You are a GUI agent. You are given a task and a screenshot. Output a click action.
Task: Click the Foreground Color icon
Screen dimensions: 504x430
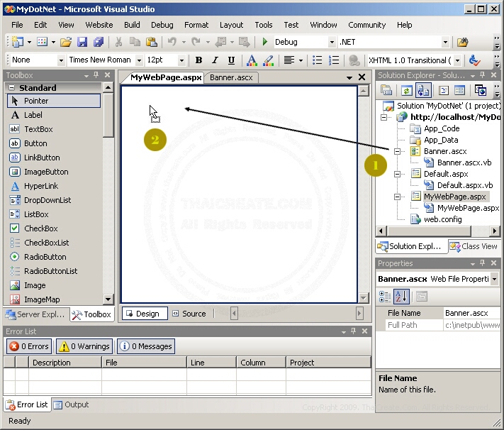click(x=252, y=60)
